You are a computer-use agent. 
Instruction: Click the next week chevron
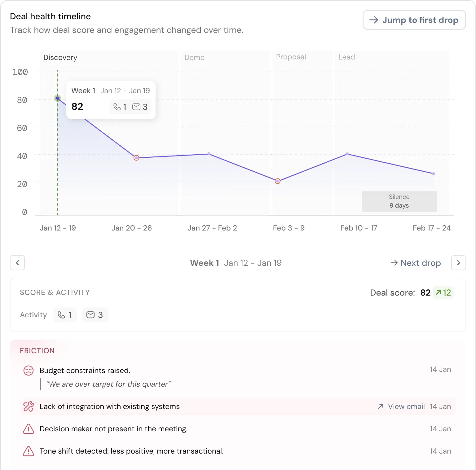(458, 263)
